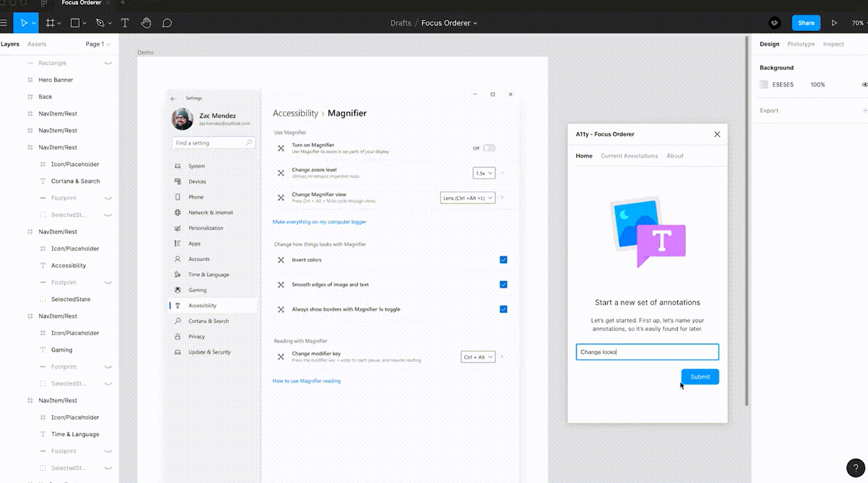Click the canvas vertical scrollbar
Screen dimensions: 868x483
[747, 222]
